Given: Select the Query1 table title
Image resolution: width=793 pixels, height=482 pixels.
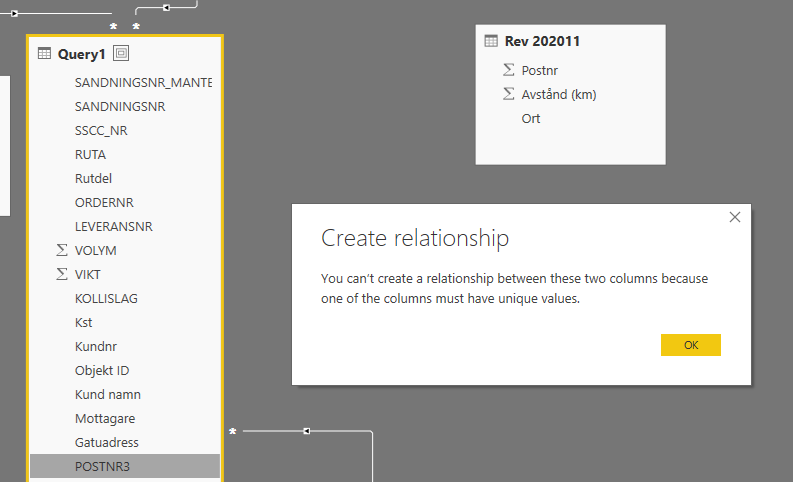Looking at the screenshot, I should pyautogui.click(x=81, y=54).
